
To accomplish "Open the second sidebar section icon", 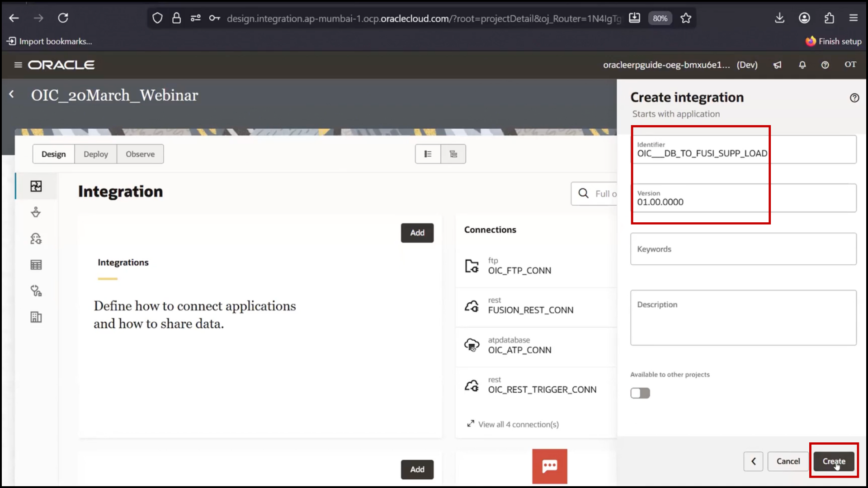I will coord(36,212).
